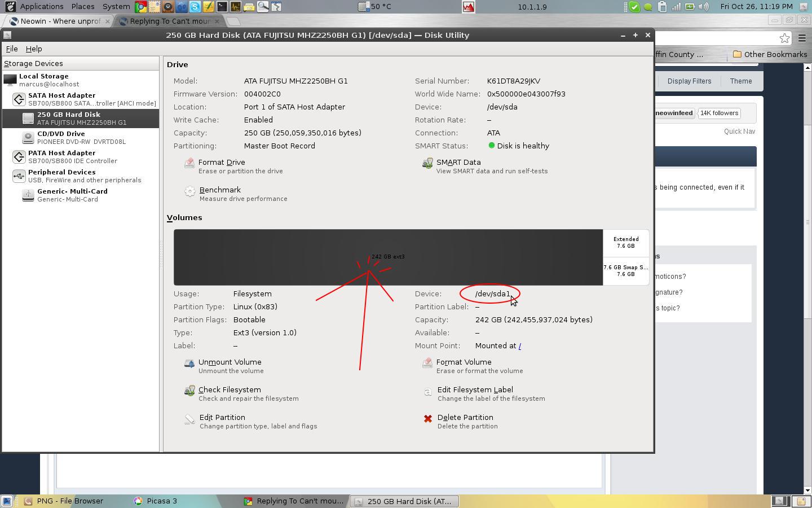Click Edit Filesystem Label
The image size is (812, 508).
(x=483, y=393)
